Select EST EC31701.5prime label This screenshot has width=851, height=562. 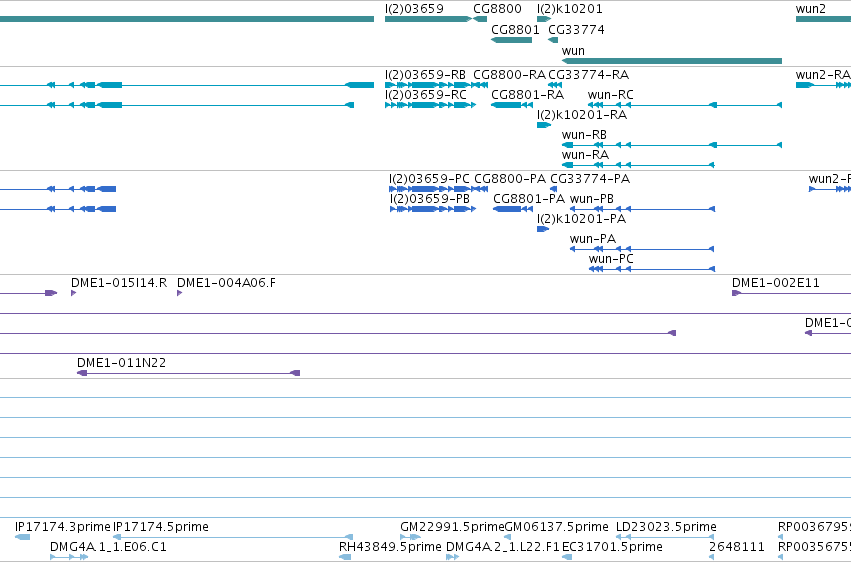[x=612, y=547]
